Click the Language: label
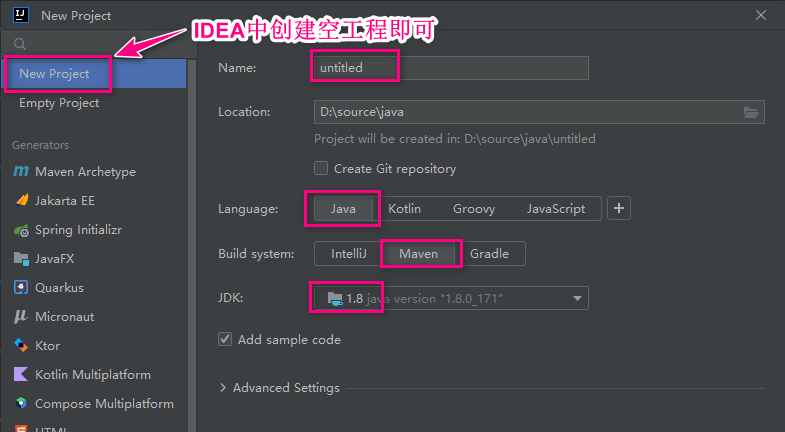The height and width of the screenshot is (432, 785). [x=248, y=209]
